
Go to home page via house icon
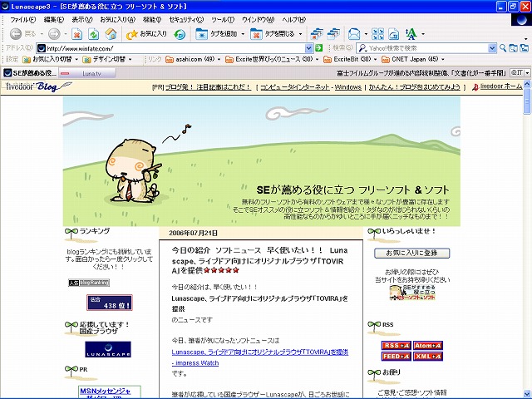(x=111, y=34)
